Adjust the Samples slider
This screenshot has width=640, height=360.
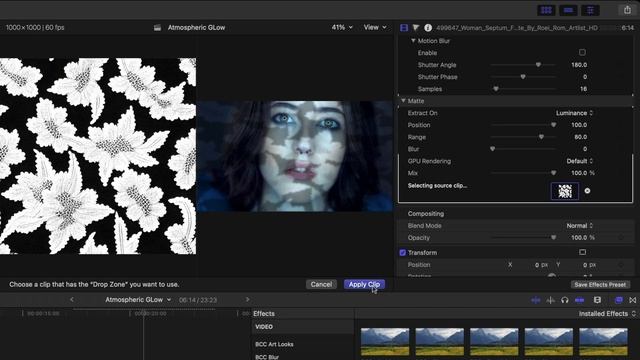[x=496, y=89]
